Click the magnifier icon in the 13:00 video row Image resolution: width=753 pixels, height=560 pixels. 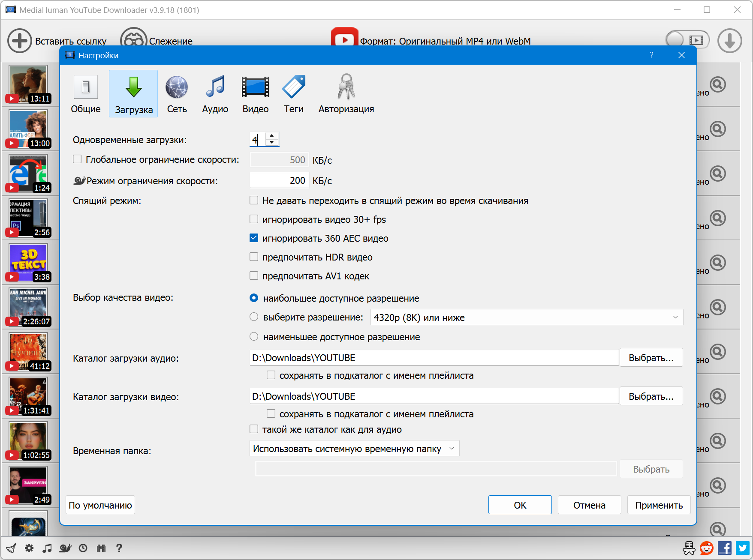(x=718, y=129)
